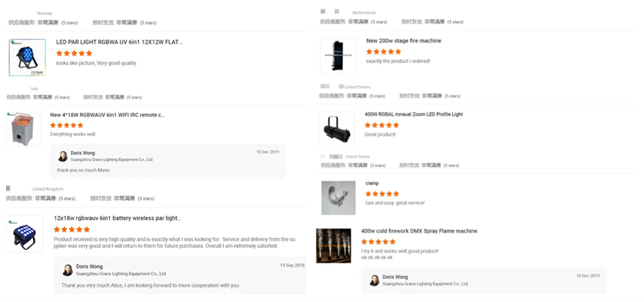Click Doris Wong avatar below cold firework review
The image size is (644, 302).
pos(374,280)
